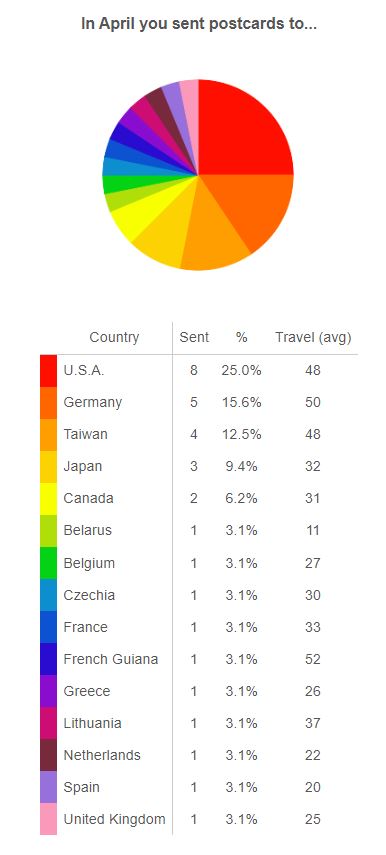Click the % column header
386x855 pixels.
click(x=242, y=338)
